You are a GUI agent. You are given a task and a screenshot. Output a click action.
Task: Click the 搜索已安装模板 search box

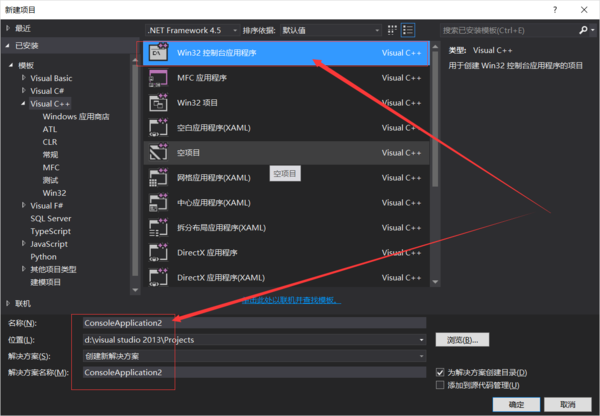pyautogui.click(x=509, y=30)
